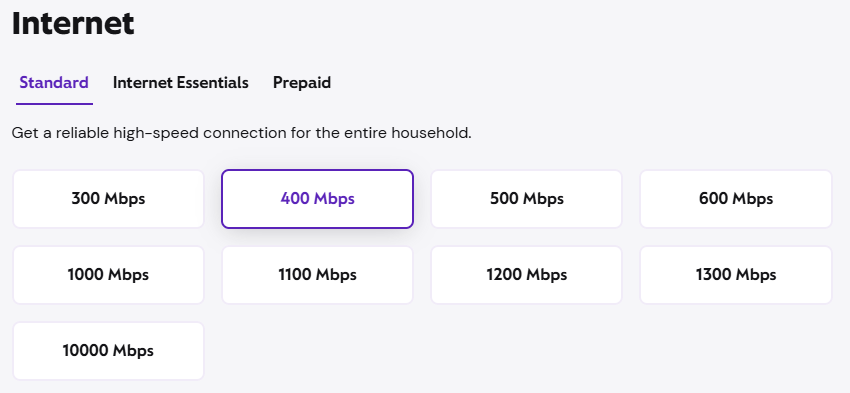The width and height of the screenshot is (850, 393).
Task: Click the 1100 Mbps plan tile
Action: coord(317,275)
